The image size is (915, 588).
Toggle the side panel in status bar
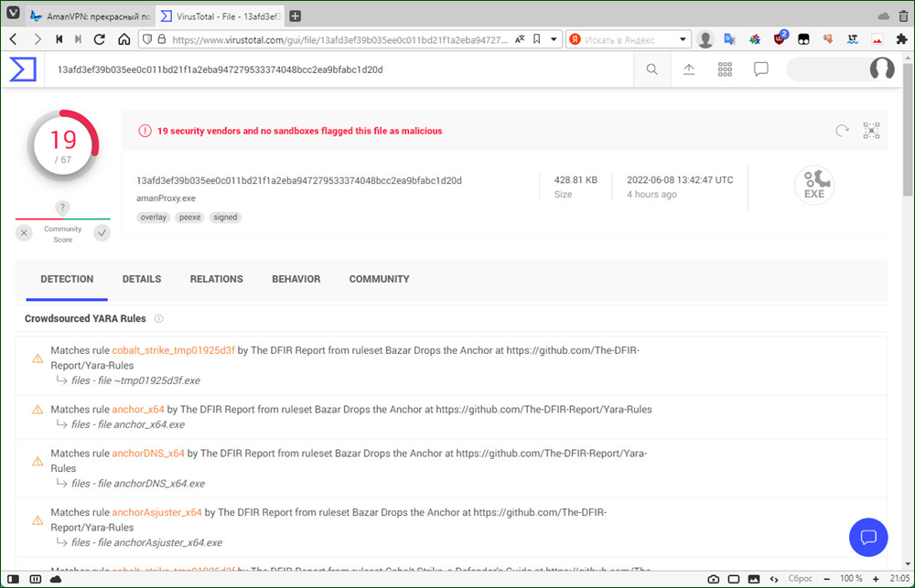pyautogui.click(x=13, y=579)
